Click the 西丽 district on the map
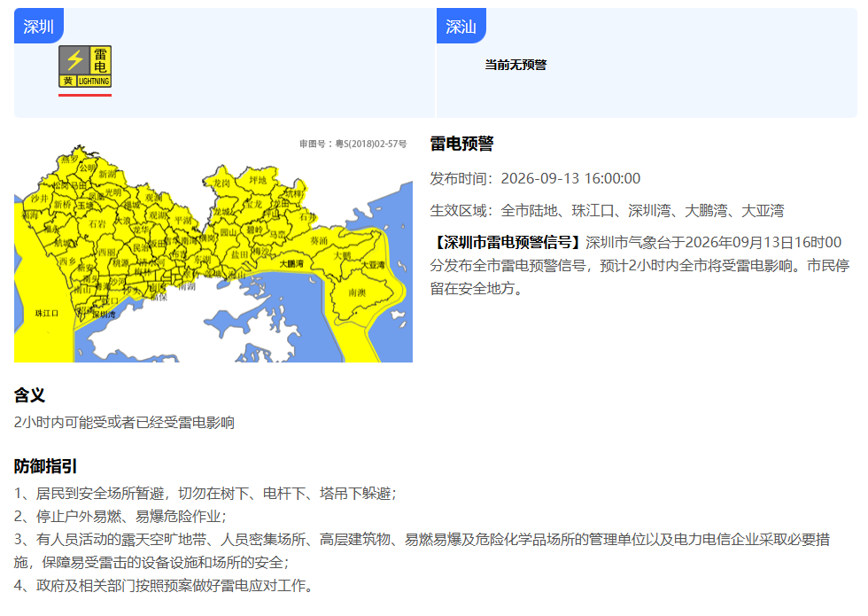 (x=107, y=253)
